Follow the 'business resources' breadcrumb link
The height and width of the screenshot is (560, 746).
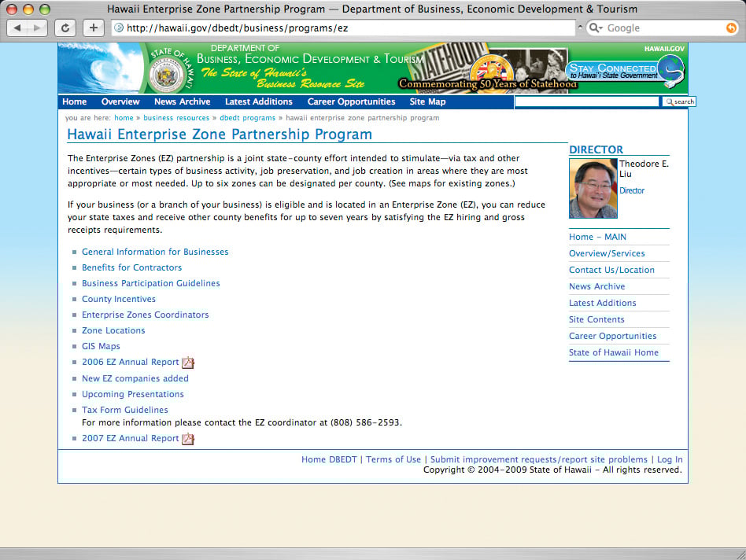[176, 118]
